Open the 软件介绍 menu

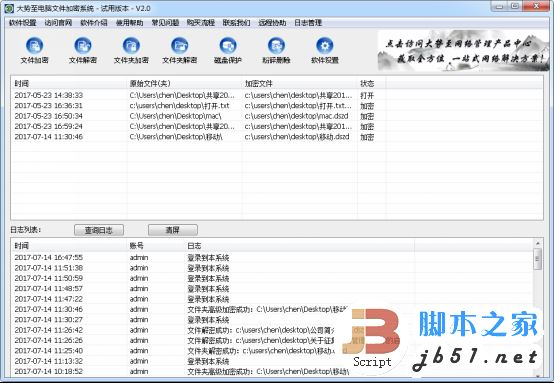[94, 23]
